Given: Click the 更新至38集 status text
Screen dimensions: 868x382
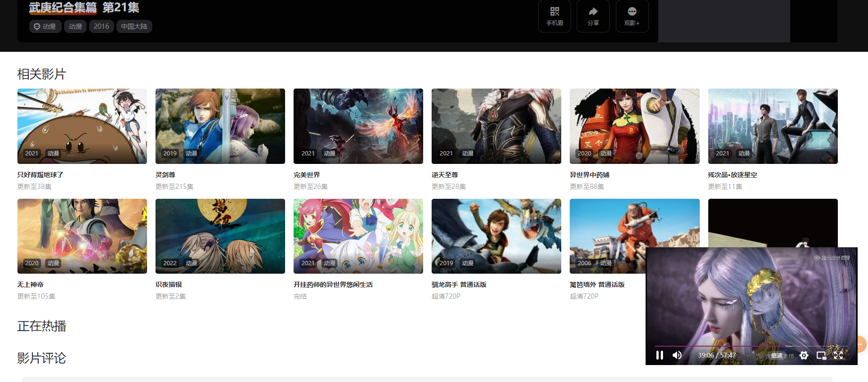Looking at the screenshot, I should coord(34,187).
